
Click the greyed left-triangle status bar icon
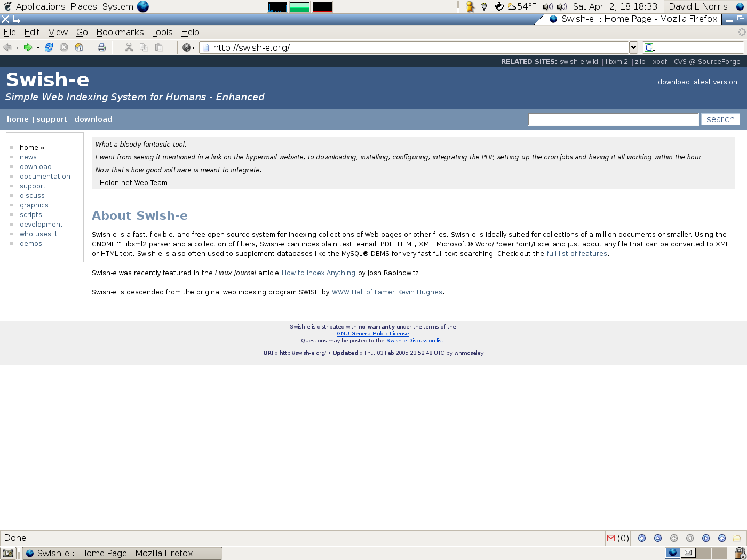[x=690, y=538]
